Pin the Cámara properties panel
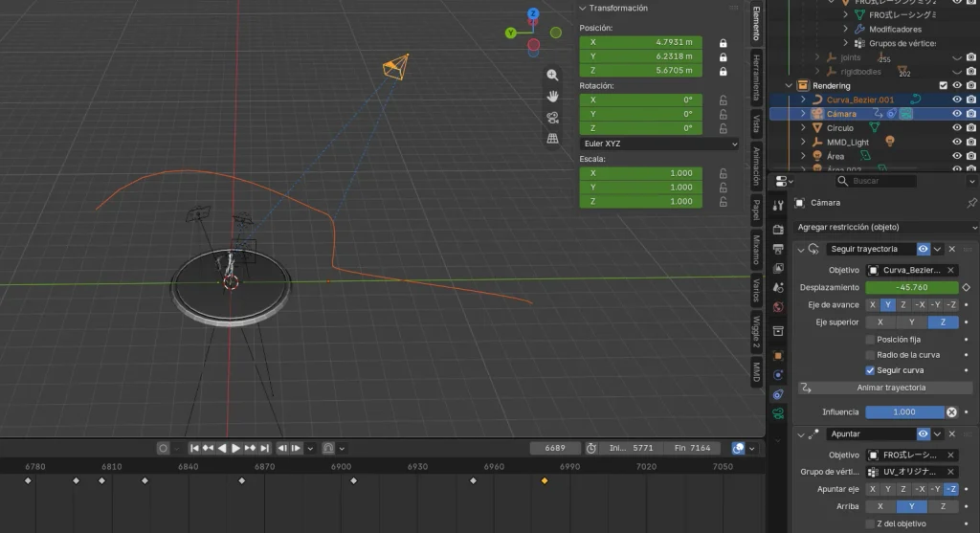The height and width of the screenshot is (533, 980). [x=971, y=203]
